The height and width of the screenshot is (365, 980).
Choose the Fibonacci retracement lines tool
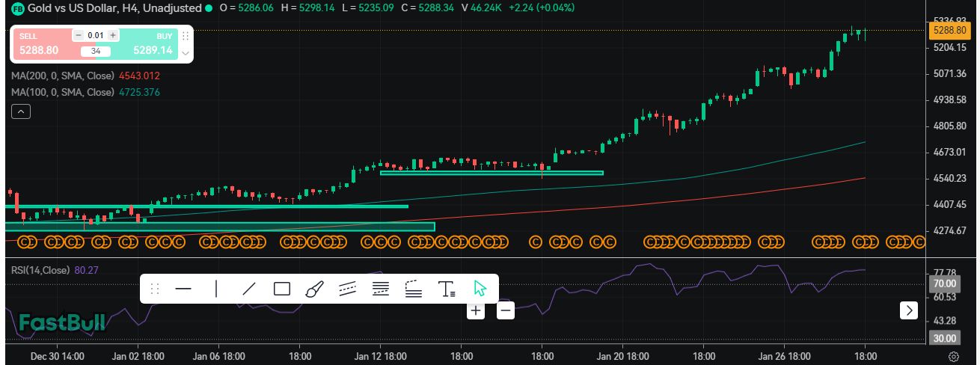click(381, 289)
